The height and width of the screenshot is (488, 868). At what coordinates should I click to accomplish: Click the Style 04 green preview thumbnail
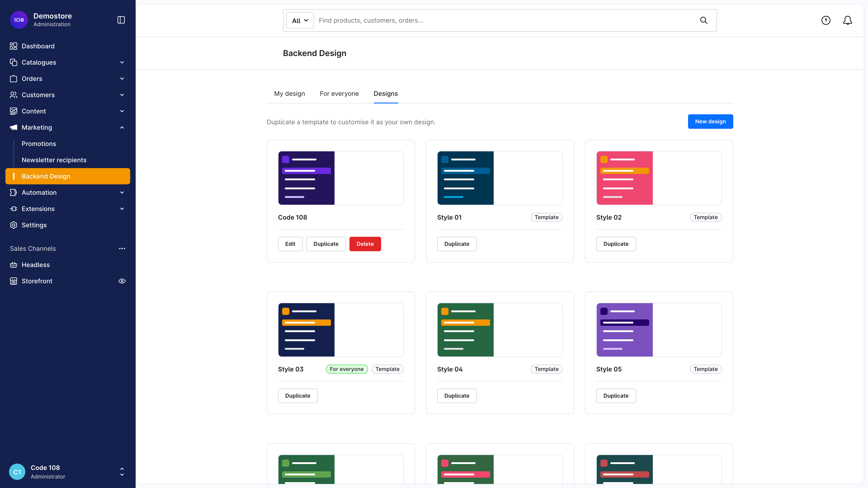click(500, 330)
